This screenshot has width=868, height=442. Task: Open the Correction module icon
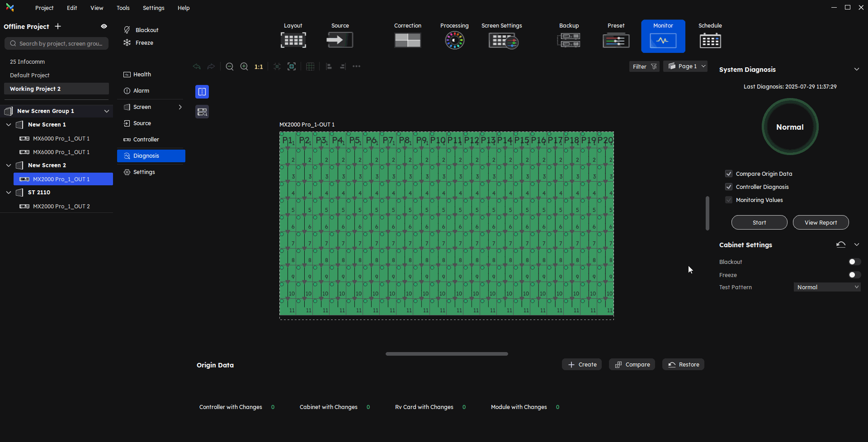click(x=407, y=40)
